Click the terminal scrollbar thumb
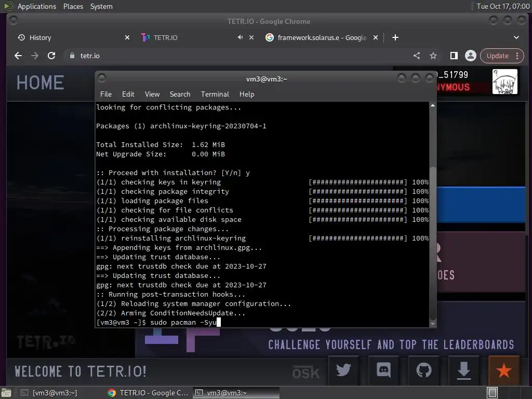The height and width of the screenshot is (399, 532). 433,243
